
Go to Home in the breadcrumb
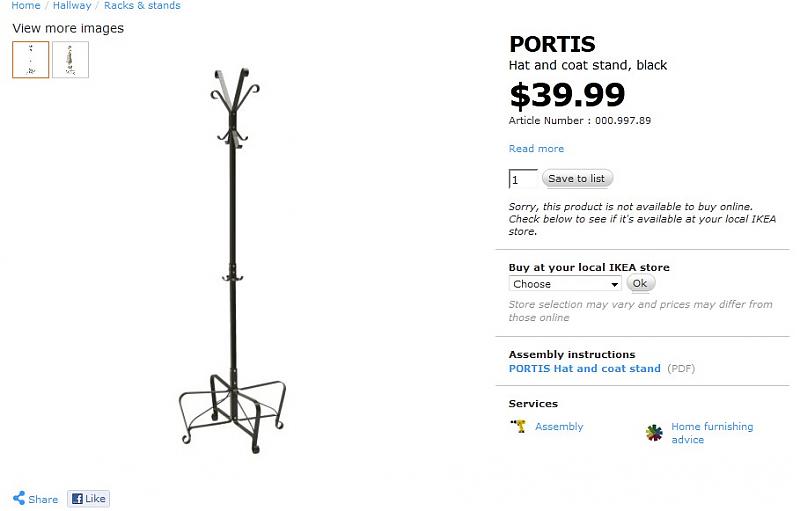click(26, 6)
